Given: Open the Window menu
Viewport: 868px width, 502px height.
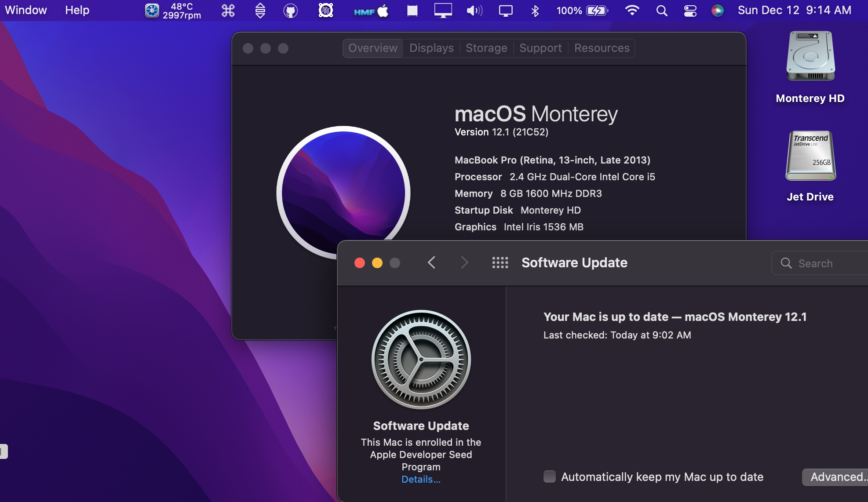Looking at the screenshot, I should point(26,10).
